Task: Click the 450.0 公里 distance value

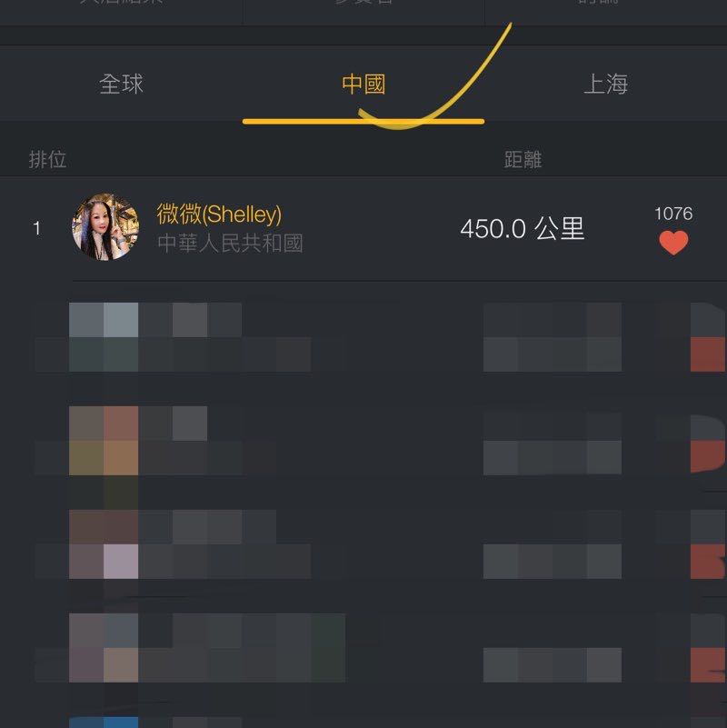Action: point(523,229)
